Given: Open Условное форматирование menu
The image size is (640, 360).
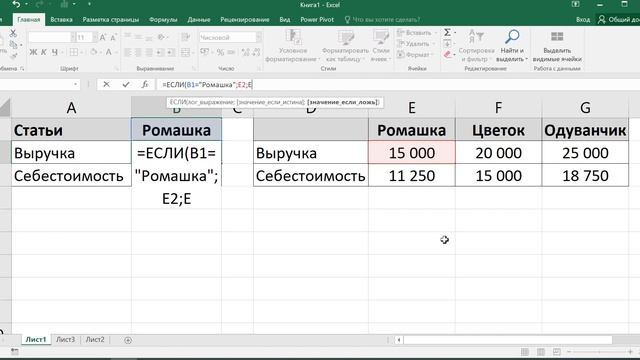Looking at the screenshot, I should 293,46.
